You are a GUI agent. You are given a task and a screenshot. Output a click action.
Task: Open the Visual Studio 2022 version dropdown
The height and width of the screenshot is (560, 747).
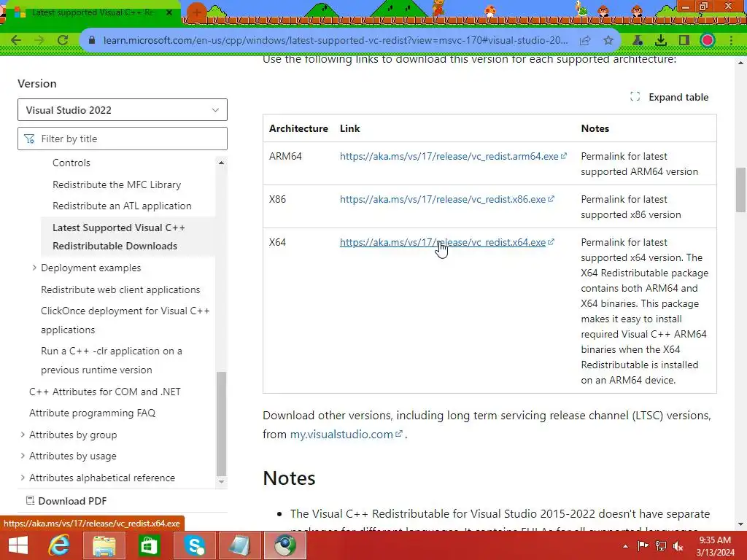(123, 110)
